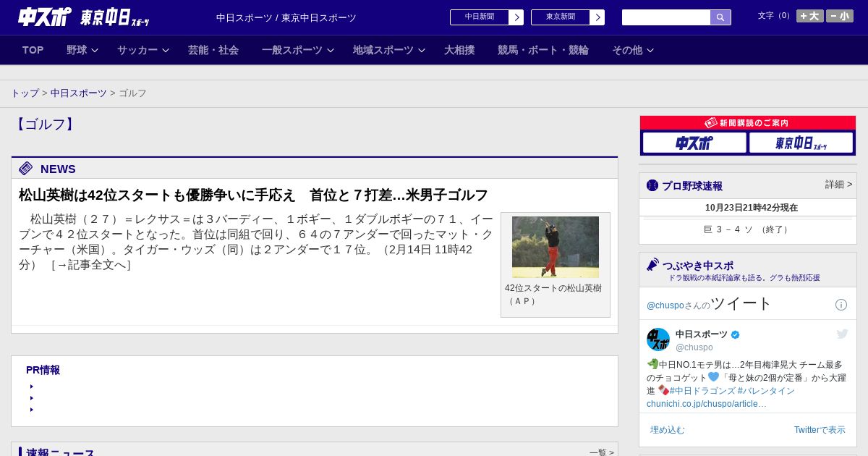The height and width of the screenshot is (456, 868).
Task: Click the つぶやき中スポ megaphone icon
Action: [653, 264]
